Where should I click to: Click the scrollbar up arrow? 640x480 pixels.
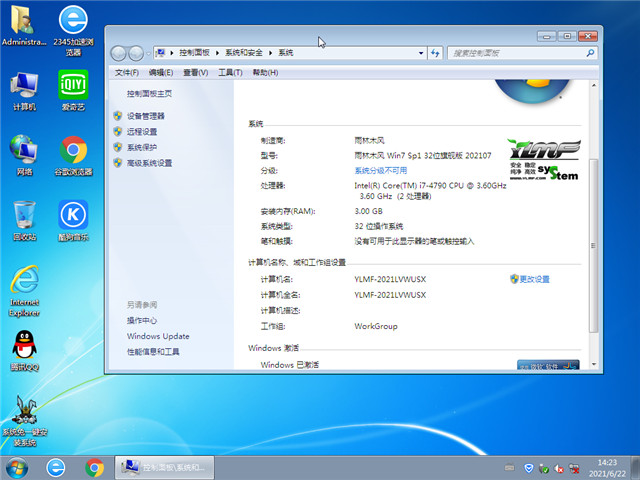[594, 85]
